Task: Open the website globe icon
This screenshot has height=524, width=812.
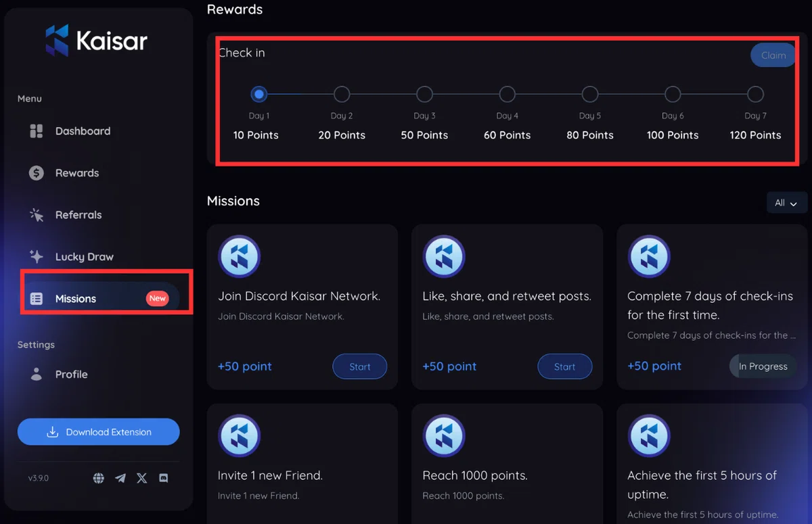Action: click(x=99, y=478)
